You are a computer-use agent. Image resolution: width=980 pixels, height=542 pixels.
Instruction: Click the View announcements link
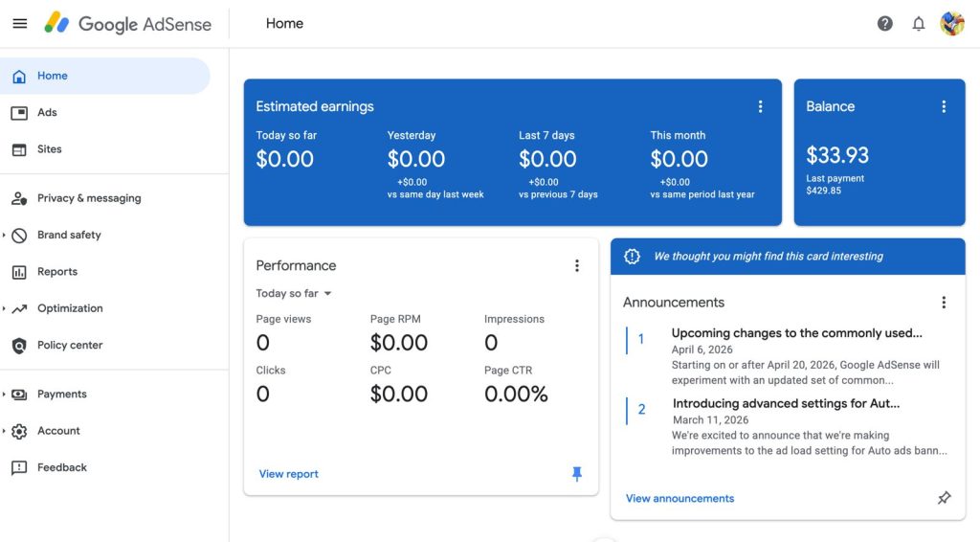679,498
